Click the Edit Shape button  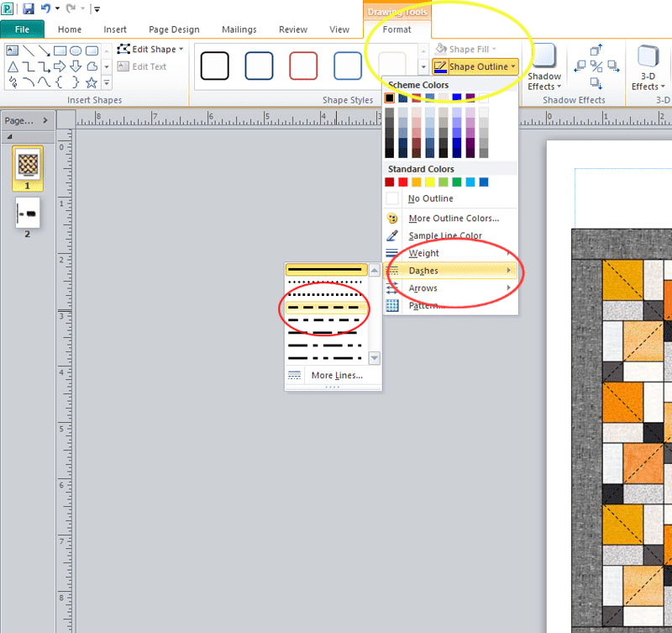point(150,50)
